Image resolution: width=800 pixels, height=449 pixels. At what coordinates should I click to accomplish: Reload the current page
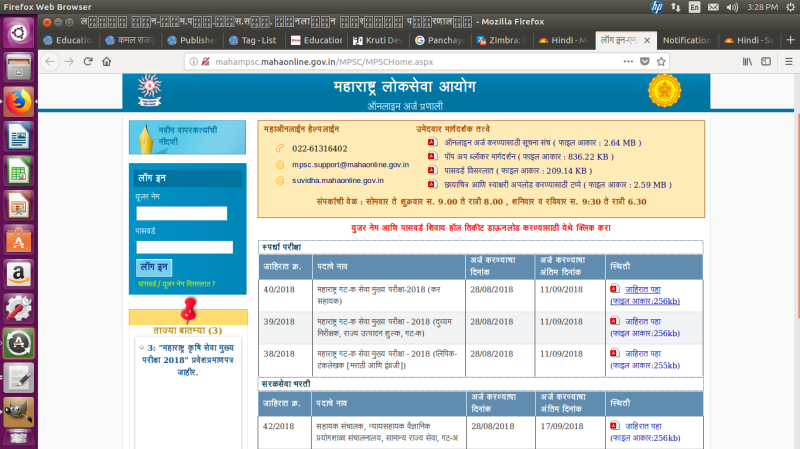pyautogui.click(x=88, y=62)
